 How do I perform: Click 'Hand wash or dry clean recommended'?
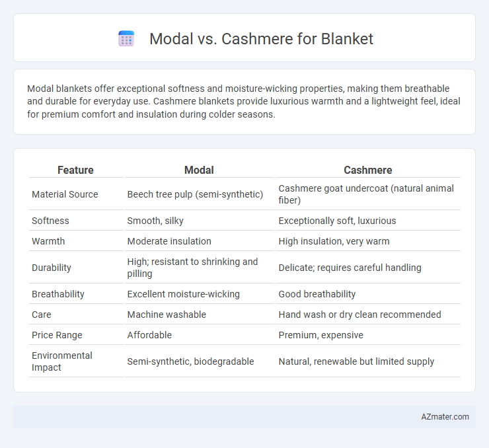pos(359,315)
